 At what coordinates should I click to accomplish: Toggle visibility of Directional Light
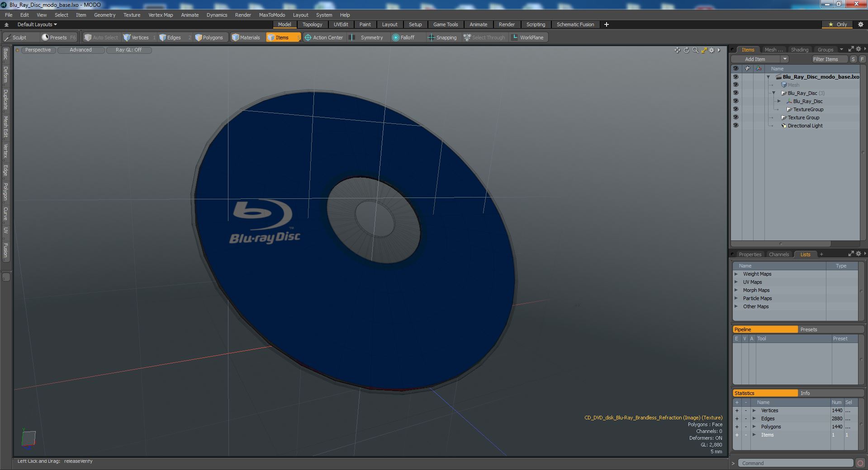tap(735, 126)
